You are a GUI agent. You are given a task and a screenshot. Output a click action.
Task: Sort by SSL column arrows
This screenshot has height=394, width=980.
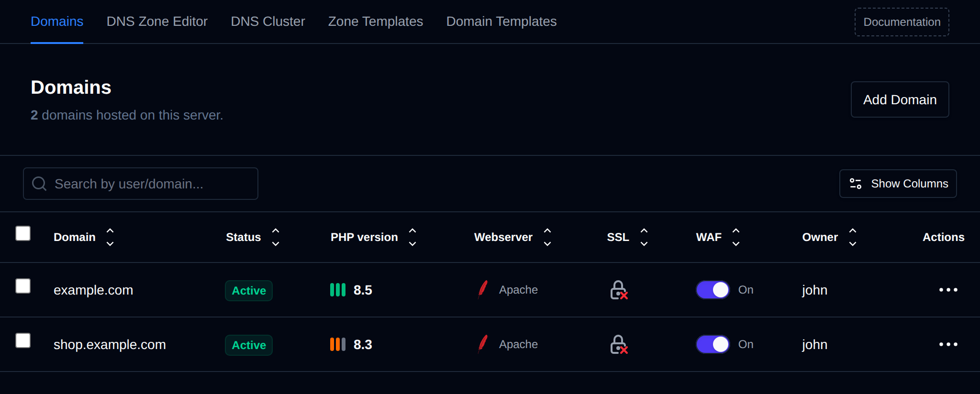(x=644, y=237)
